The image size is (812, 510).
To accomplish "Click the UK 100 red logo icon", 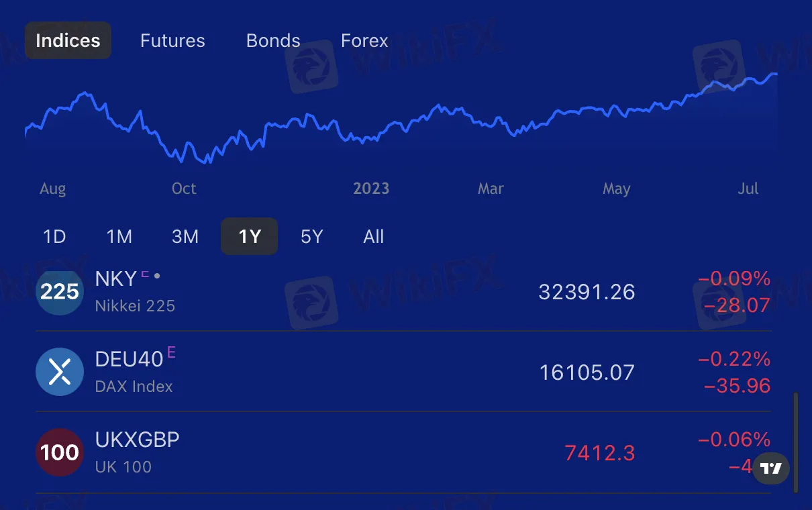I will pos(60,452).
